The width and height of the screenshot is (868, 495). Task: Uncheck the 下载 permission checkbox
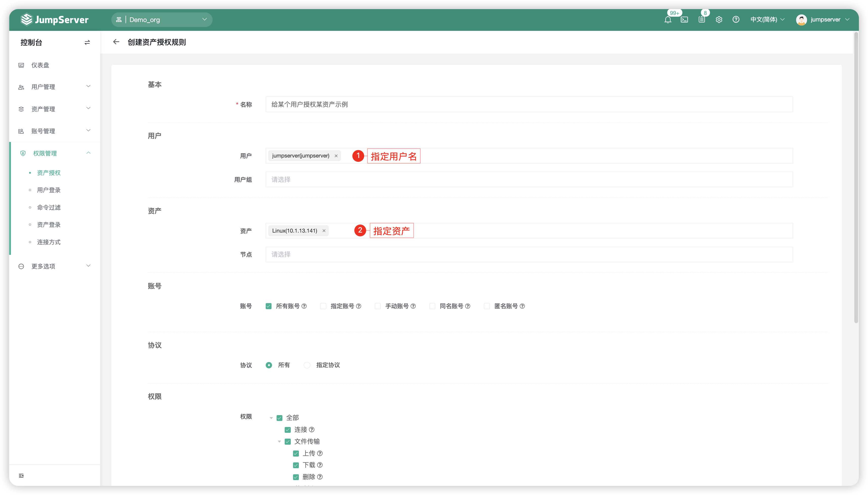pyautogui.click(x=296, y=465)
